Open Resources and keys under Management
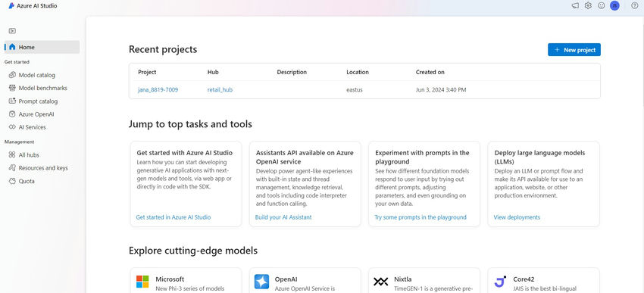 coord(43,168)
